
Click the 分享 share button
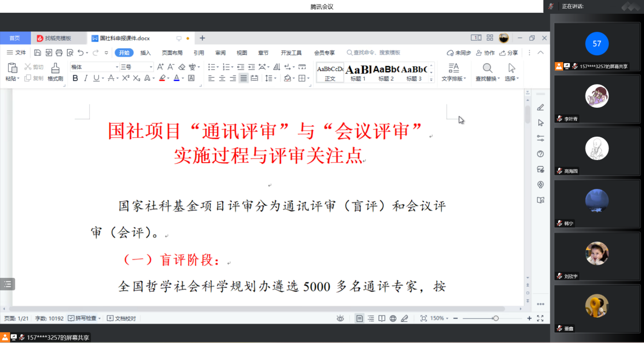tap(511, 52)
